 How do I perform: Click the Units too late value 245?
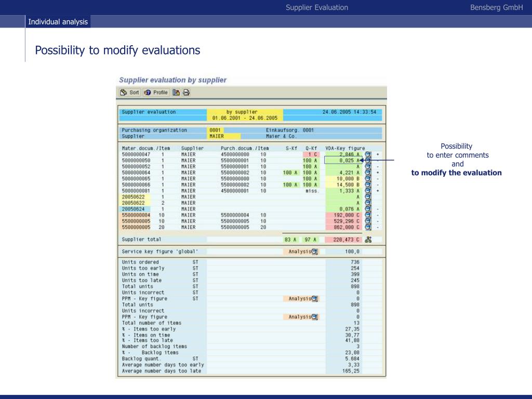click(x=355, y=281)
